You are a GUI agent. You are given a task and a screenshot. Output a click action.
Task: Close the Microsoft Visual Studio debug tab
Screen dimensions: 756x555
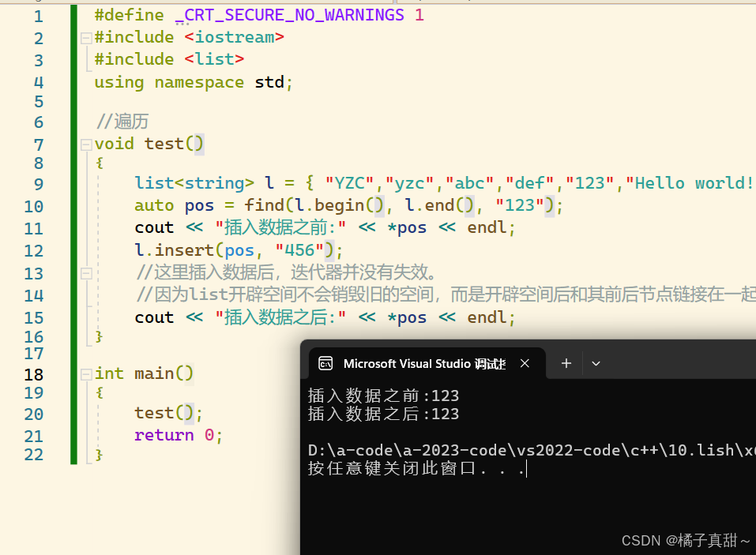point(525,363)
